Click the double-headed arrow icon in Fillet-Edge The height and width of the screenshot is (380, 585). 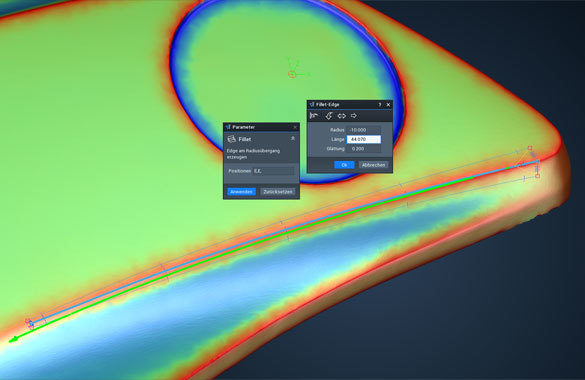[x=341, y=116]
